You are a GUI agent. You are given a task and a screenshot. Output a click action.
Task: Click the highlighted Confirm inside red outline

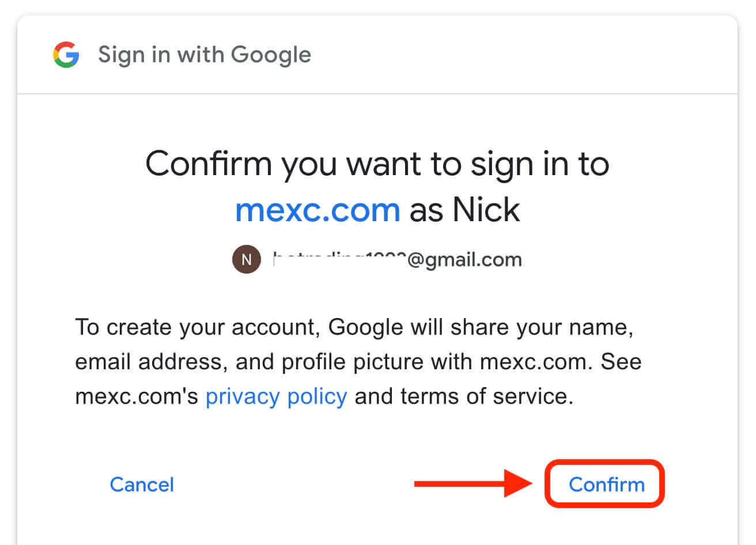[605, 485]
